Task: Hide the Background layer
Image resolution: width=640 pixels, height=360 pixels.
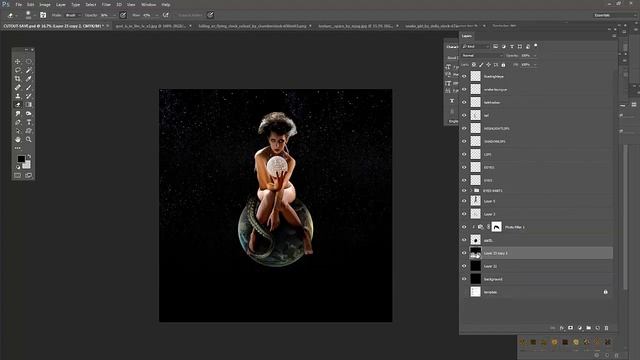Action: pyautogui.click(x=464, y=279)
